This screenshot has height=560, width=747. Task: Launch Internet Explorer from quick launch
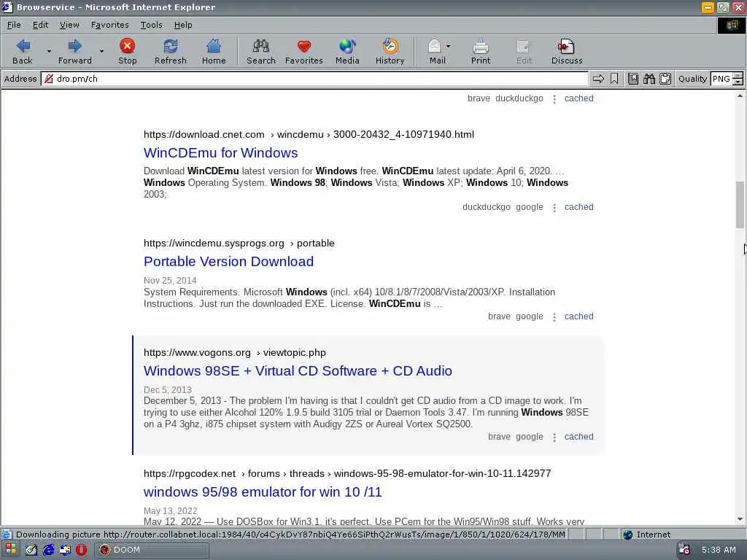(49, 550)
